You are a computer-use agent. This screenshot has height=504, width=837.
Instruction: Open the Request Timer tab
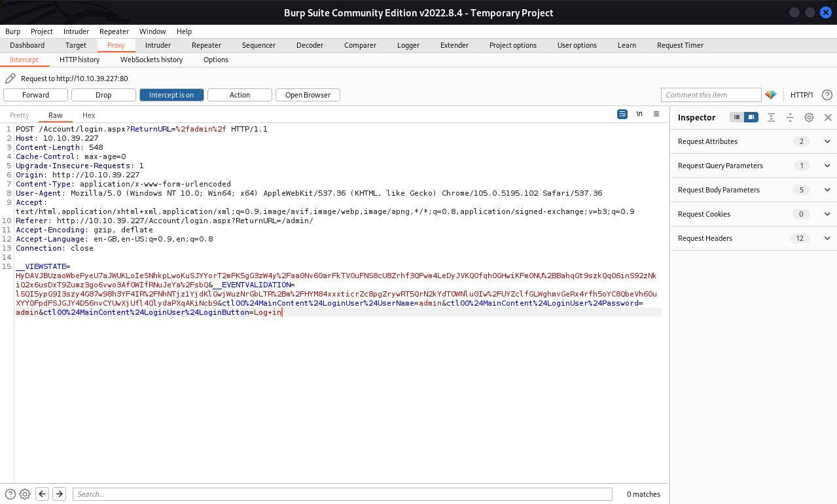680,45
